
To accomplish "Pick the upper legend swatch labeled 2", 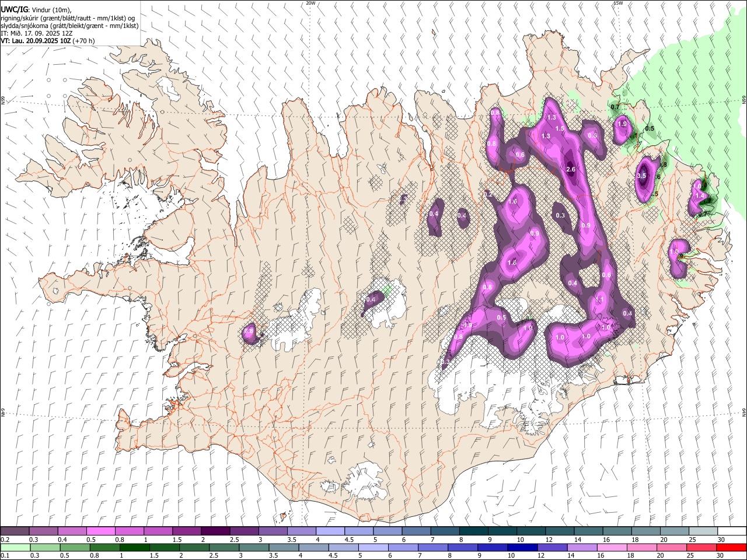I will point(215,531).
